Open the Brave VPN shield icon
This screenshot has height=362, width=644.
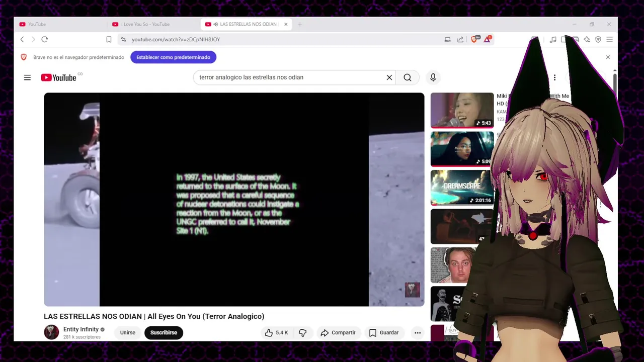click(598, 39)
